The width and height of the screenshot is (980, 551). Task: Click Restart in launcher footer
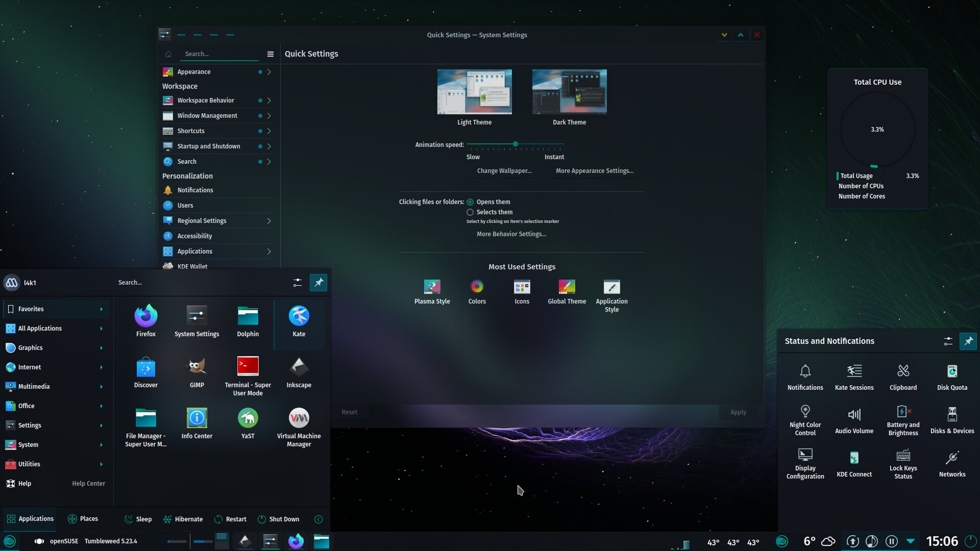(x=230, y=519)
